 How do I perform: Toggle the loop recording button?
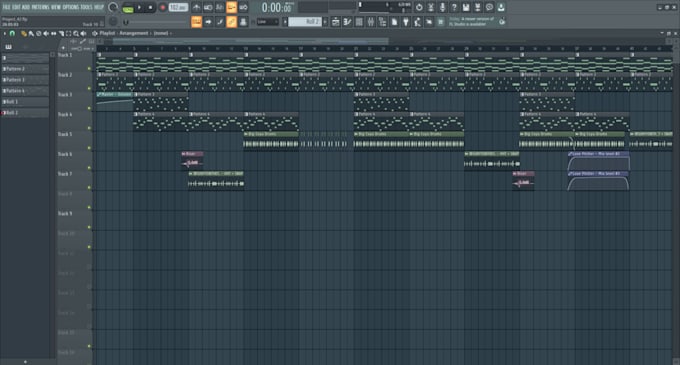[243, 7]
